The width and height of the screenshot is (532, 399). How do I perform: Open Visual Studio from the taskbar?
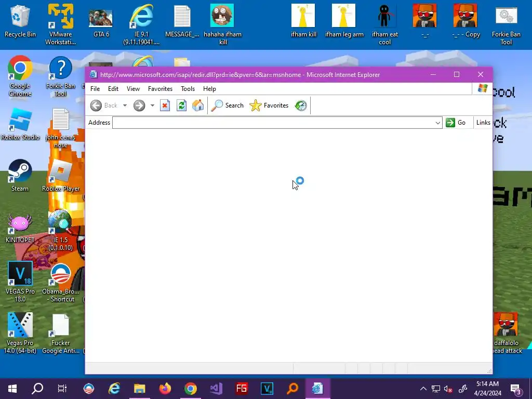pyautogui.click(x=216, y=389)
